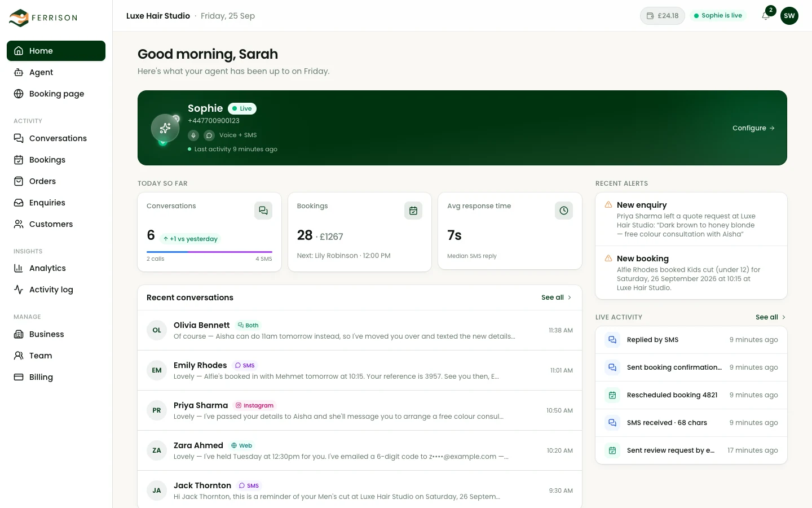The height and width of the screenshot is (508, 812).
Task: Click the PR avatar for Priya Sharma
Action: pos(157,410)
